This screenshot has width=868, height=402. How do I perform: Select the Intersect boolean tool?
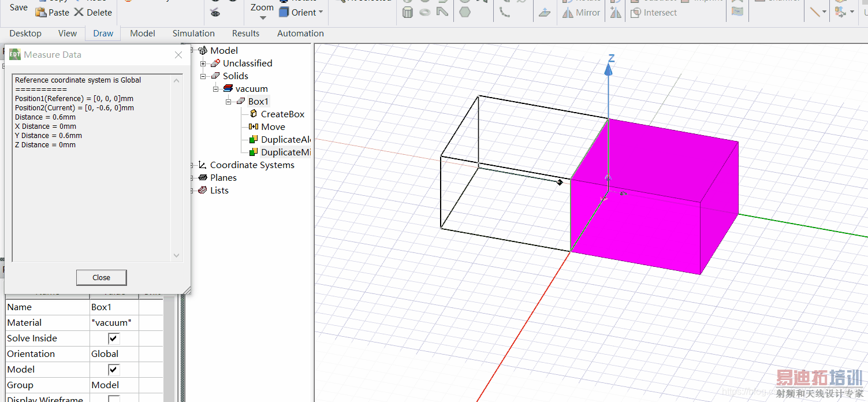pos(653,13)
